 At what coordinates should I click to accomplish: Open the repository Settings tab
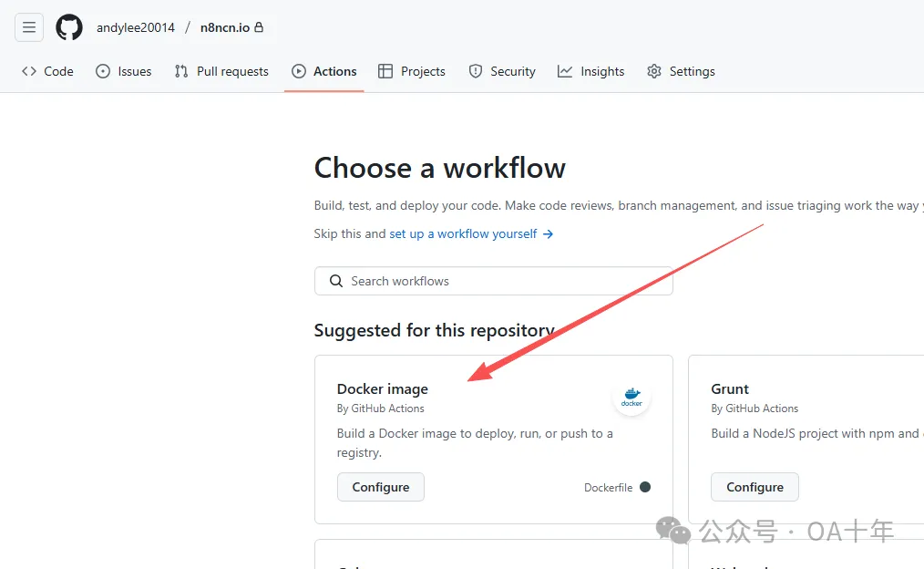click(682, 71)
